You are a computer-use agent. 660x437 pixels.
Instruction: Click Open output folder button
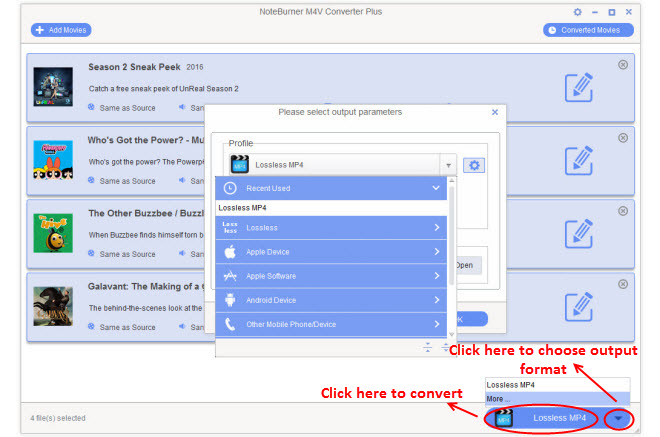468,265
